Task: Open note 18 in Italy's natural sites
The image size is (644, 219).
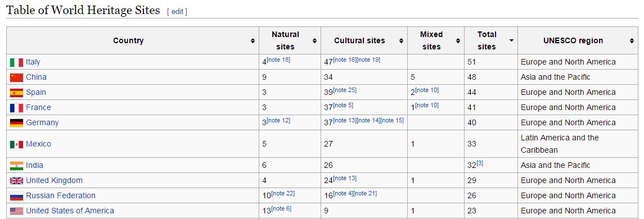Action: [278, 60]
